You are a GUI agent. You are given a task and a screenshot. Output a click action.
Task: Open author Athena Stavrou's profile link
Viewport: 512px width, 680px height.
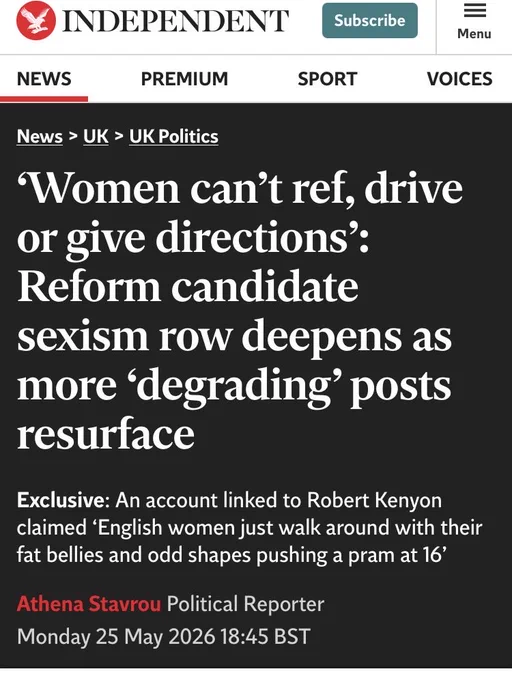click(x=89, y=604)
